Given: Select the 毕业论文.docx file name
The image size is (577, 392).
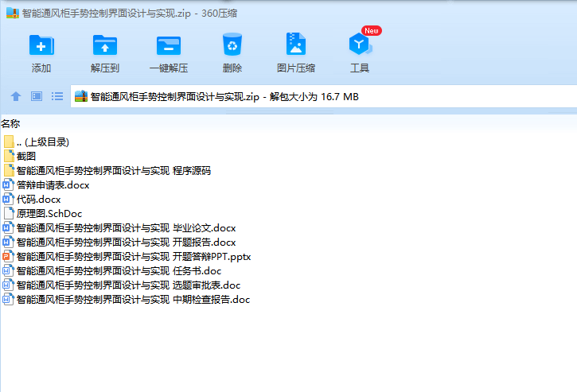Looking at the screenshot, I should pos(126,228).
